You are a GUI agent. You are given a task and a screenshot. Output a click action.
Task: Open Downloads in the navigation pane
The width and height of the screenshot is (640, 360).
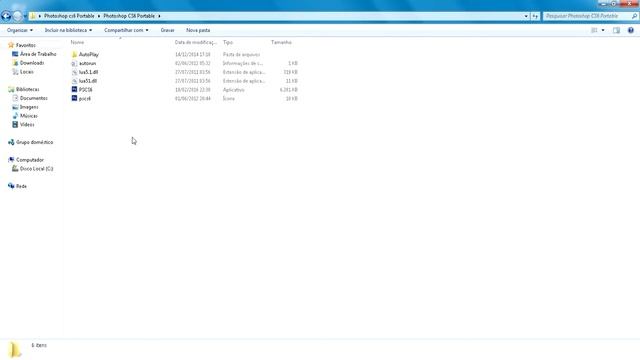coord(32,63)
